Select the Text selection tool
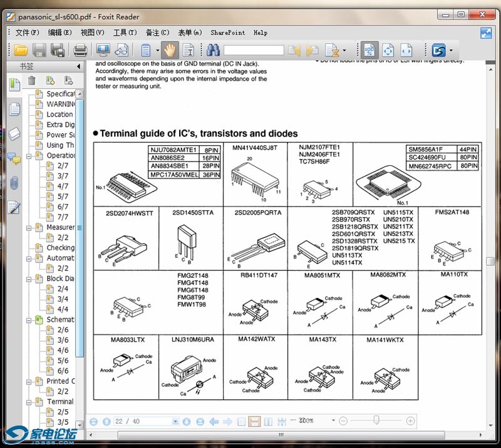The height and width of the screenshot is (448, 501). pos(189,50)
